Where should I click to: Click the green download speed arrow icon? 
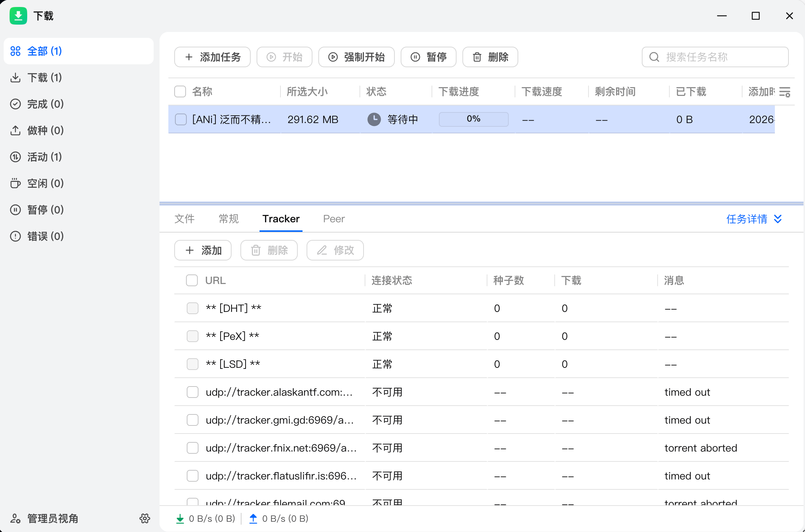(180, 519)
